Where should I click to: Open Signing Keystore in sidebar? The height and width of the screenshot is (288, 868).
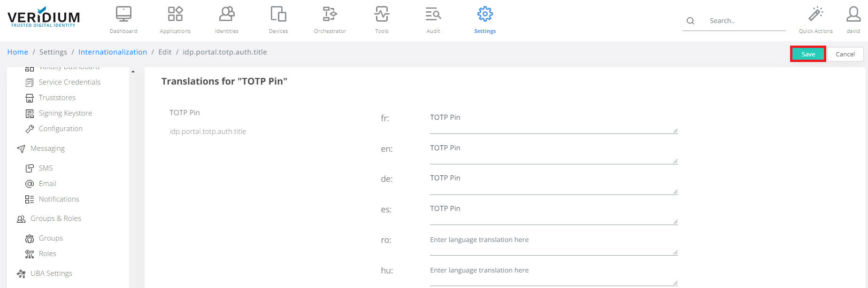coord(65,113)
